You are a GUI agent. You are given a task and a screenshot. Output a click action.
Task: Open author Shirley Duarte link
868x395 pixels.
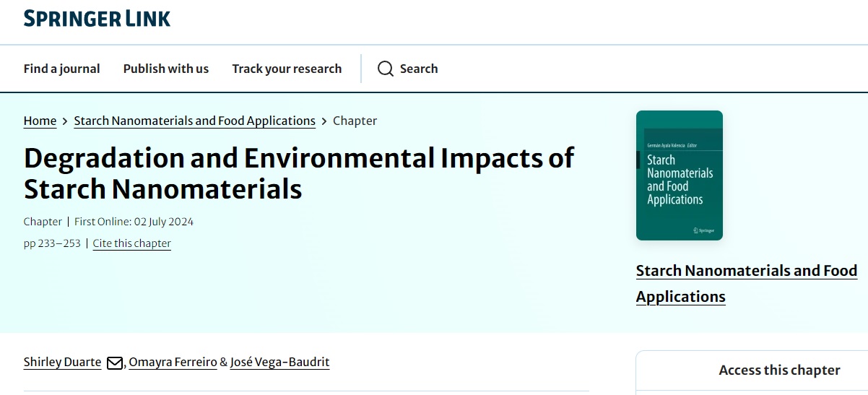pyautogui.click(x=62, y=362)
